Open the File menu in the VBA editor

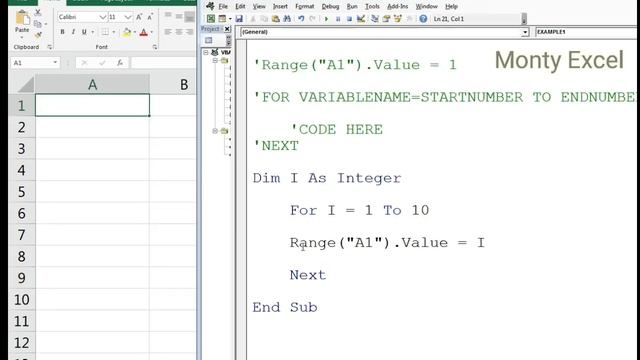tap(223, 7)
